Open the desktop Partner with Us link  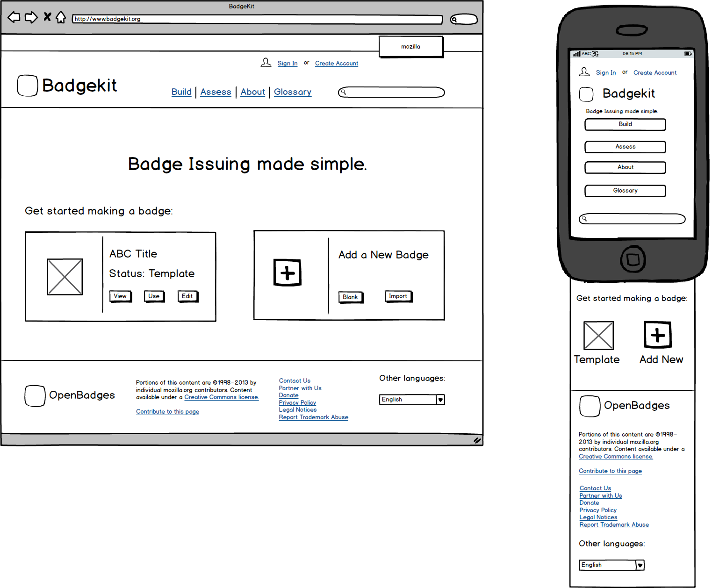300,388
